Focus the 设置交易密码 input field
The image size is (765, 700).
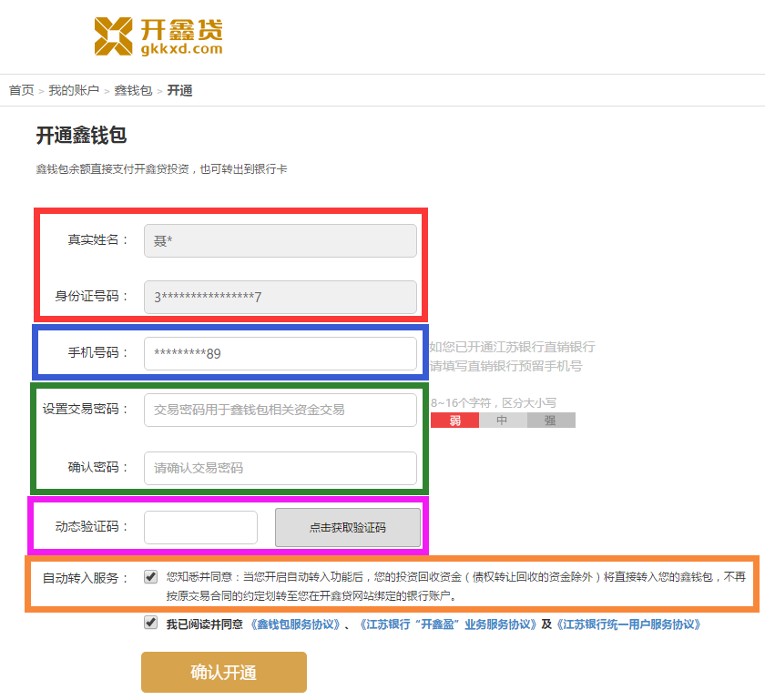(x=280, y=410)
